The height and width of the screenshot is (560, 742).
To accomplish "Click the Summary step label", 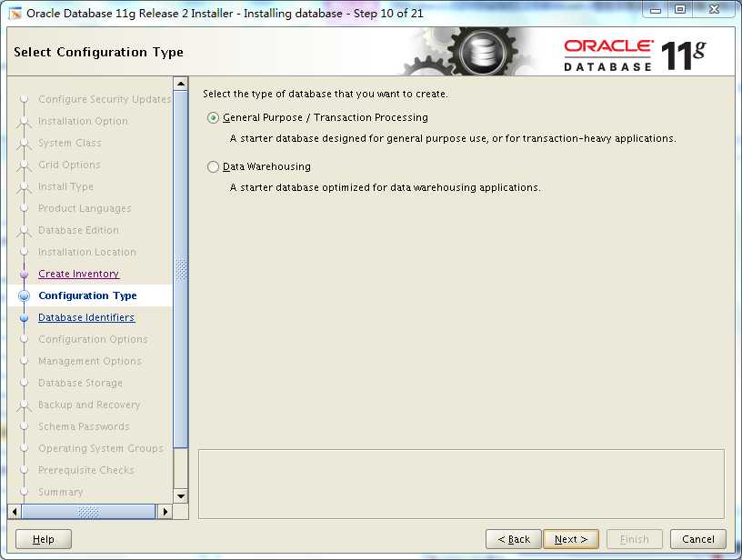I will 61,492.
